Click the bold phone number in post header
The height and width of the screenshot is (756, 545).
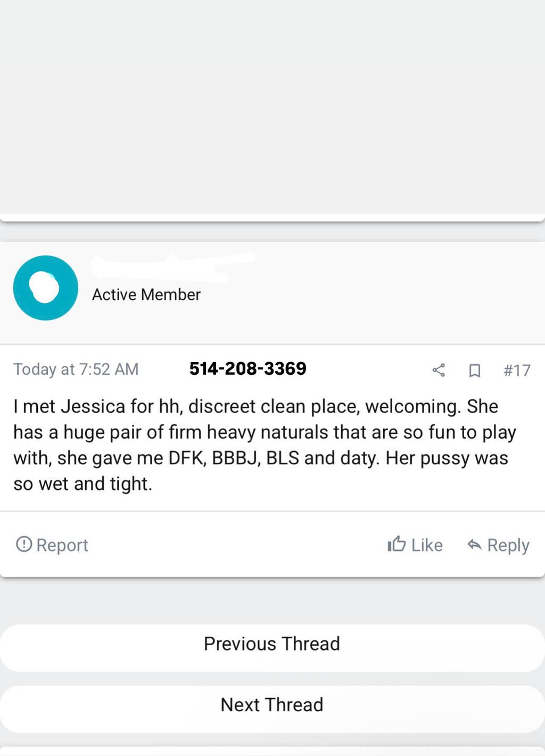point(247,368)
